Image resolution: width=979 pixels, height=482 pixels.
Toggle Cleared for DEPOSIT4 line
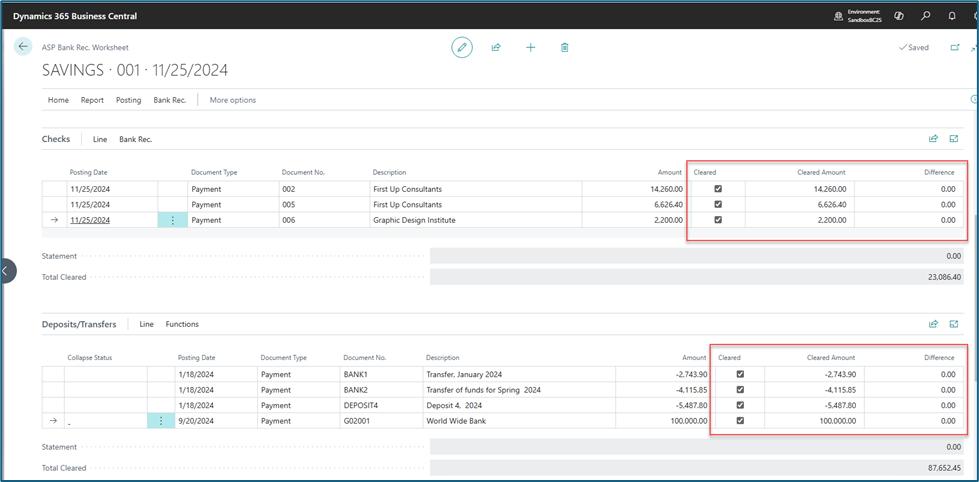point(740,405)
